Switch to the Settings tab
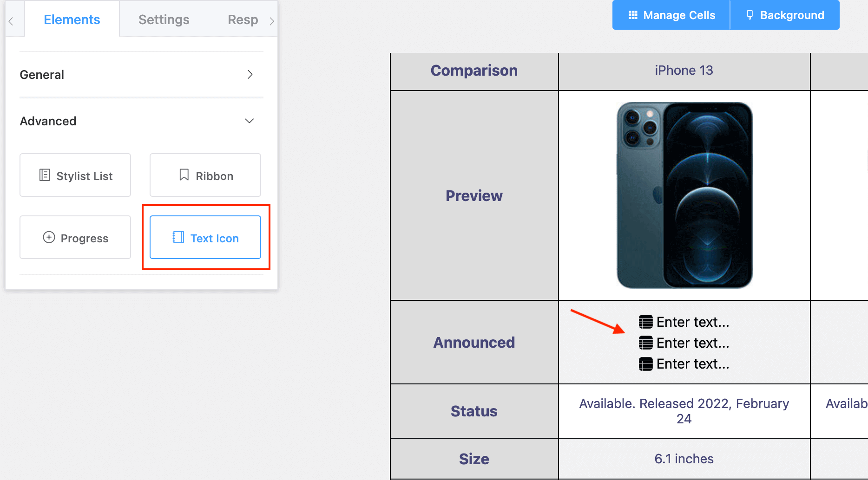The image size is (868, 480). click(164, 19)
